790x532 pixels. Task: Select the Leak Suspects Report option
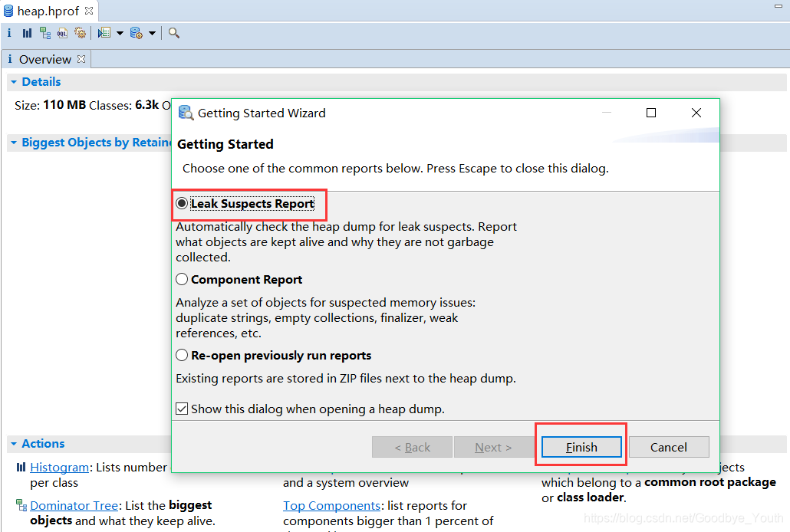tap(245, 204)
